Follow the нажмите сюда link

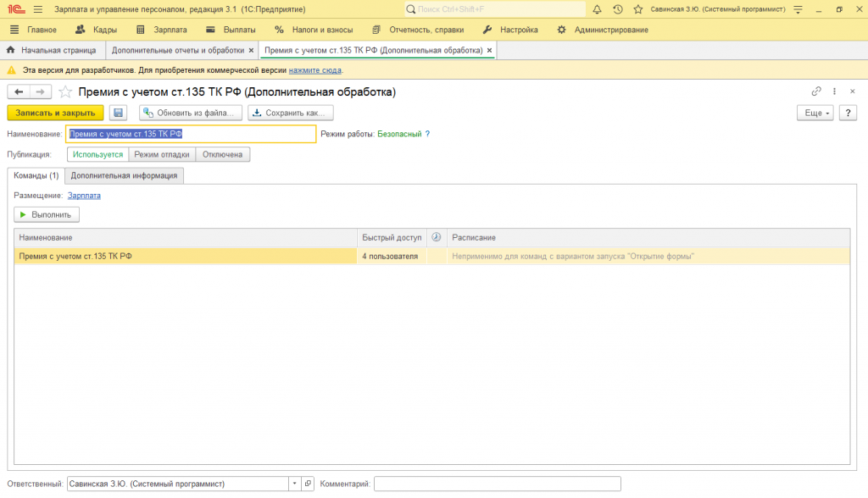click(314, 70)
